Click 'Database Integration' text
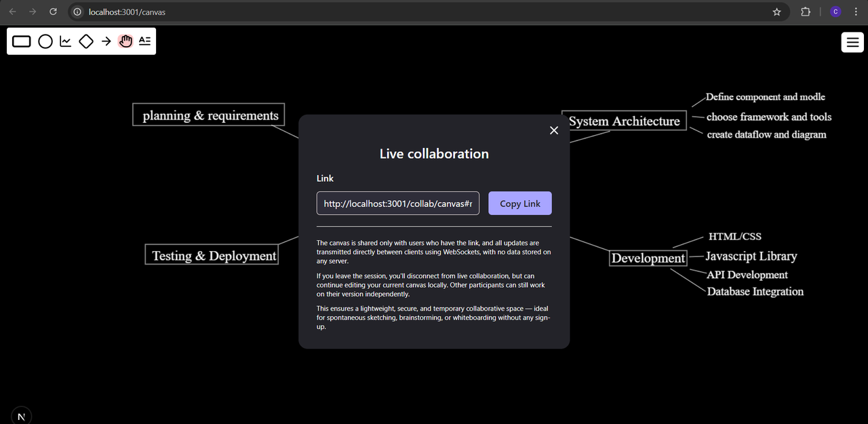 (755, 292)
